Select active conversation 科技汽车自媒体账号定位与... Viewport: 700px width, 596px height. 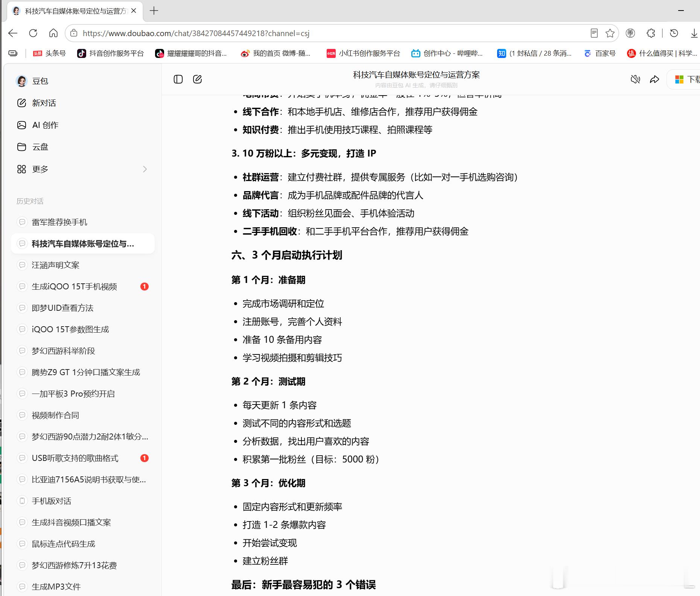point(83,243)
